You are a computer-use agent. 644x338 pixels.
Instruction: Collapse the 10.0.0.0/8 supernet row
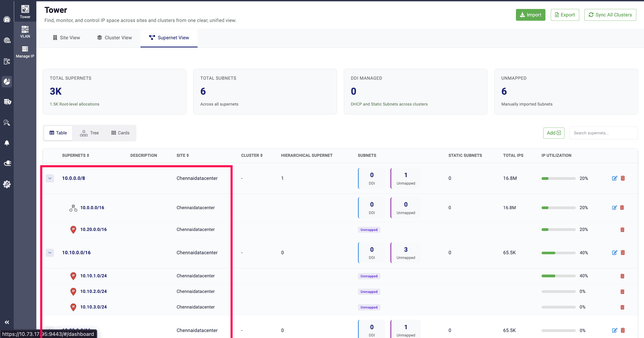[50, 178]
